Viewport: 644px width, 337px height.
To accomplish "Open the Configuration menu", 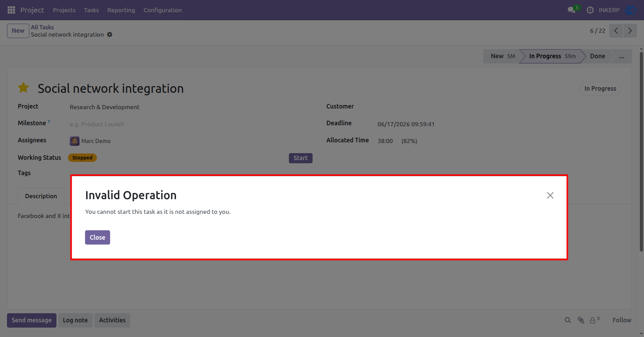I will coord(162,10).
